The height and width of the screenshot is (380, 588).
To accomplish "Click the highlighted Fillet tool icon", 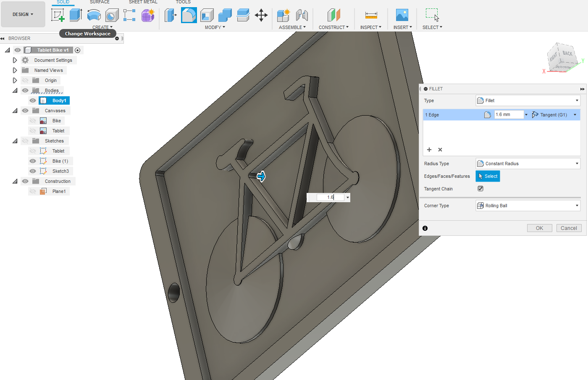I will [189, 16].
